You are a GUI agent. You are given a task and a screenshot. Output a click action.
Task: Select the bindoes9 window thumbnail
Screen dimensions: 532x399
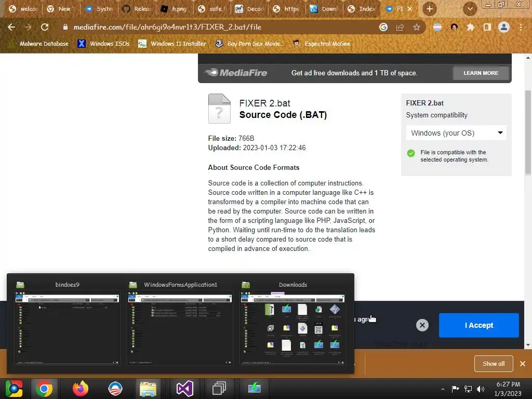tap(67, 324)
